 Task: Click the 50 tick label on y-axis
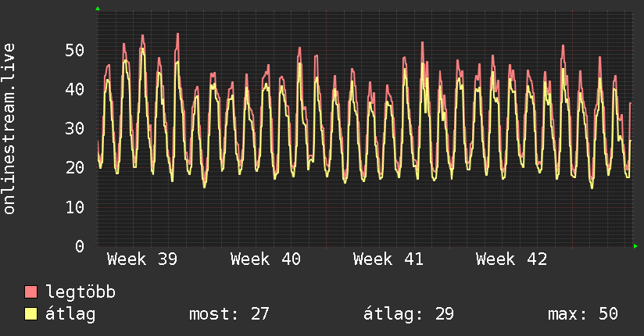click(x=75, y=50)
